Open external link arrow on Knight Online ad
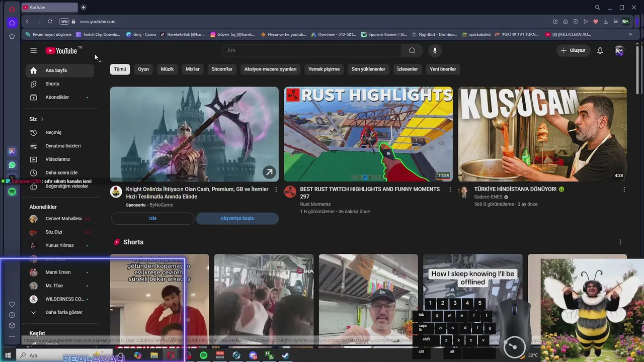Viewport: 644px width, 362px height. pyautogui.click(x=269, y=172)
